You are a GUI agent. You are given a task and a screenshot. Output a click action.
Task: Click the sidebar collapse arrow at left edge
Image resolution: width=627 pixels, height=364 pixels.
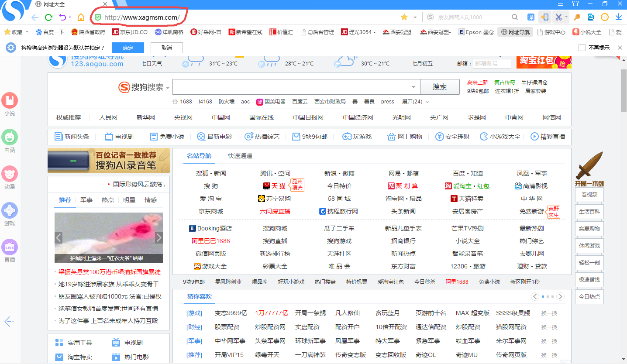point(9,322)
